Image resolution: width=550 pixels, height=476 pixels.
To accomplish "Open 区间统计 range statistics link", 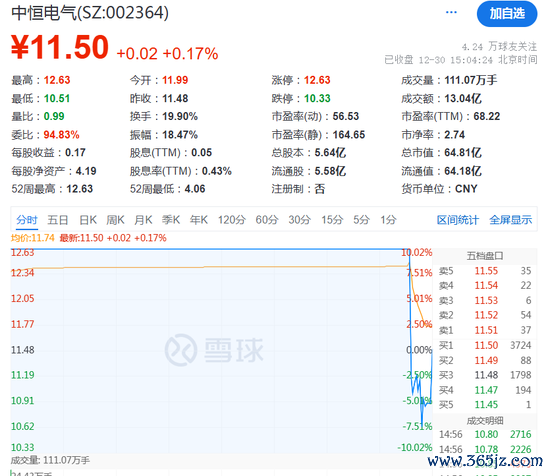I will pyautogui.click(x=457, y=220).
